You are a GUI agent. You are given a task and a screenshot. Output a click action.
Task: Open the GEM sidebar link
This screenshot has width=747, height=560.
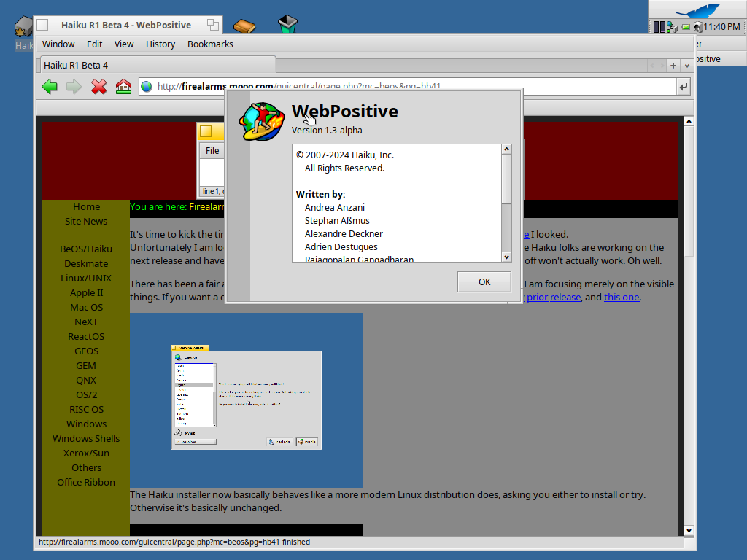(x=86, y=366)
